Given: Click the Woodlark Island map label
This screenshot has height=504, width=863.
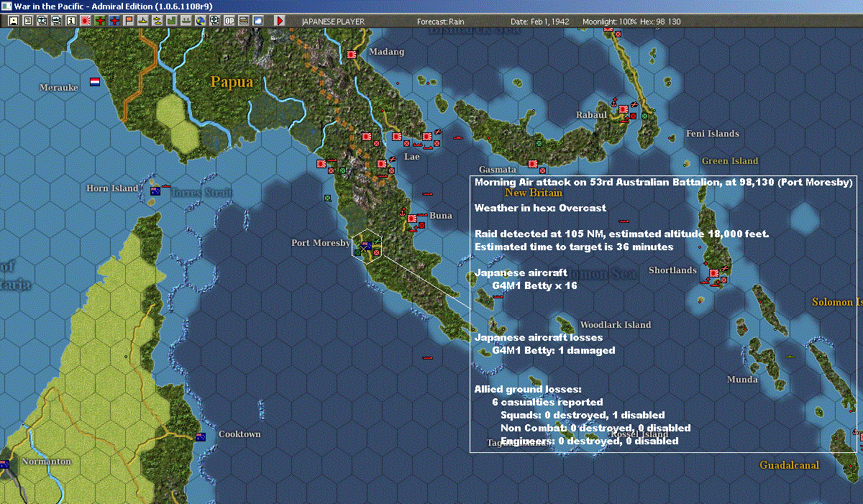Looking at the screenshot, I should (x=615, y=325).
